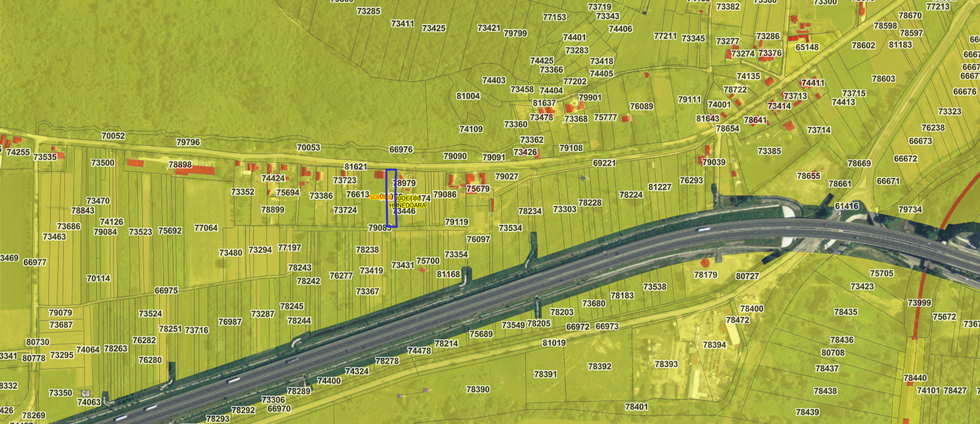Select road parcel 66976
The height and width of the screenshot is (424, 980).
click(401, 150)
